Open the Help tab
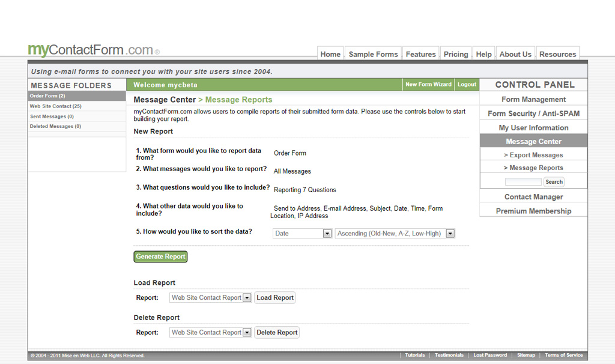This screenshot has height=364, width=615. 483,54
